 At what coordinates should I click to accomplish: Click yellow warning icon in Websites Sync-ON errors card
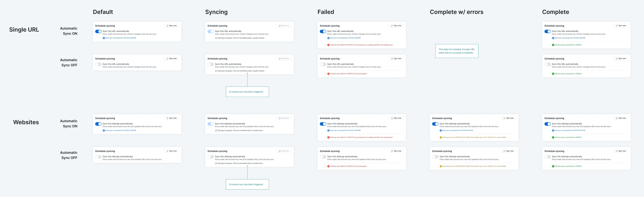point(441,137)
